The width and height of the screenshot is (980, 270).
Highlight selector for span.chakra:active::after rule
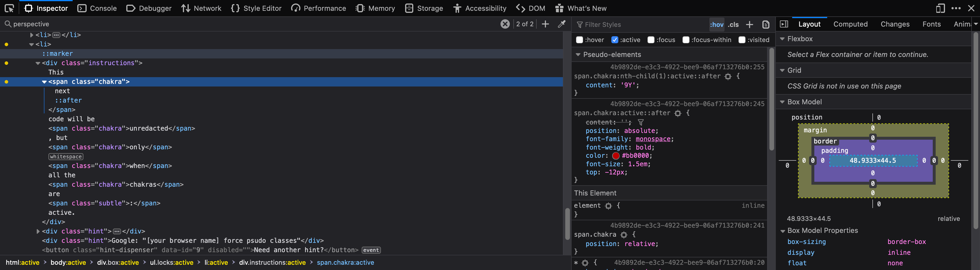[x=678, y=113]
